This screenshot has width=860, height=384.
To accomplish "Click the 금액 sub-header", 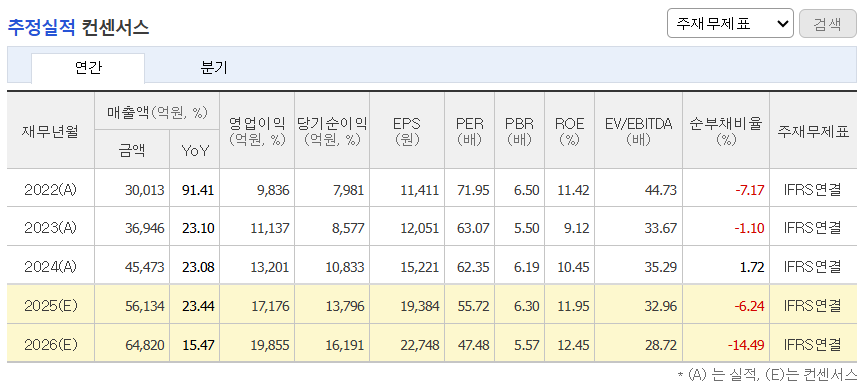I will tap(132, 150).
